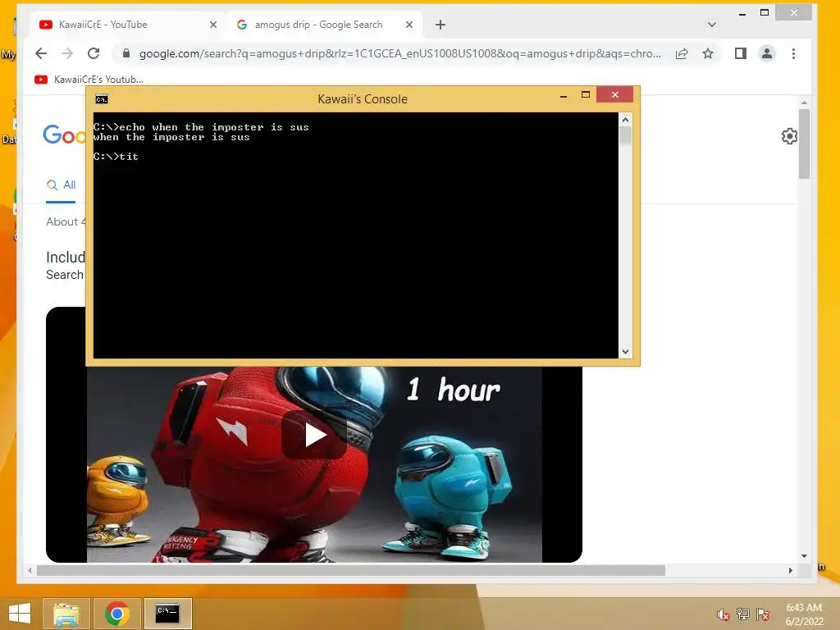Minimize Kawaii's Console window
This screenshot has width=840, height=630.
(x=564, y=96)
